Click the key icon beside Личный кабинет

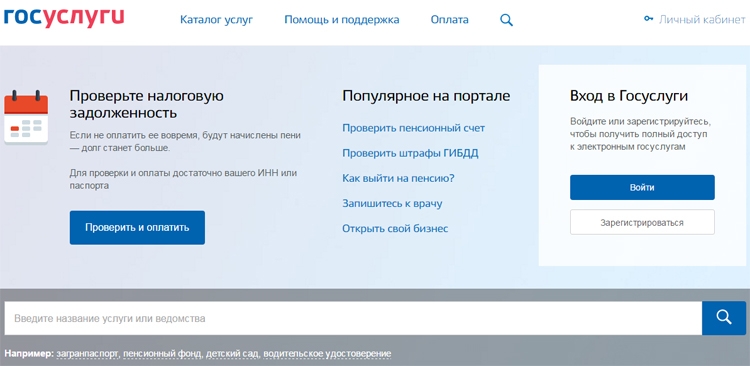pyautogui.click(x=648, y=19)
